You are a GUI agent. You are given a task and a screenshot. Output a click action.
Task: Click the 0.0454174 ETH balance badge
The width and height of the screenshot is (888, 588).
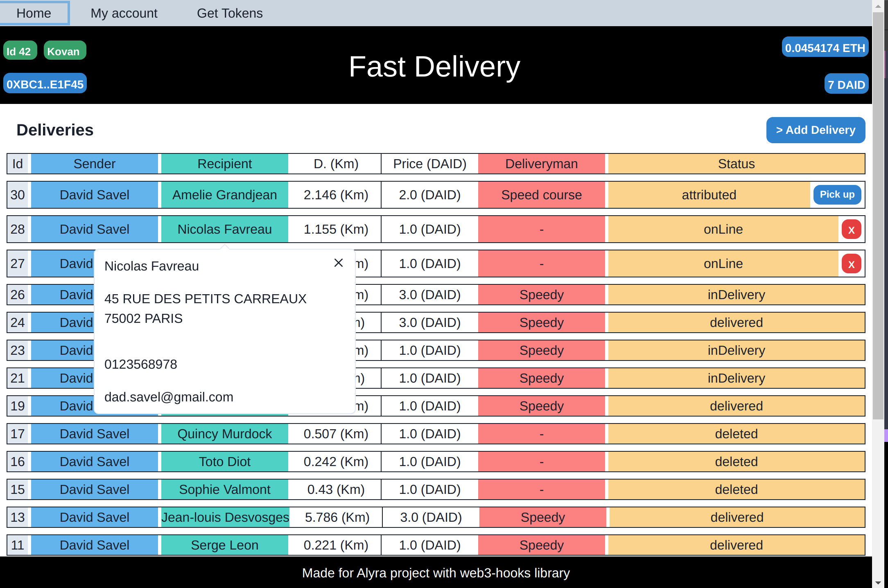click(825, 47)
